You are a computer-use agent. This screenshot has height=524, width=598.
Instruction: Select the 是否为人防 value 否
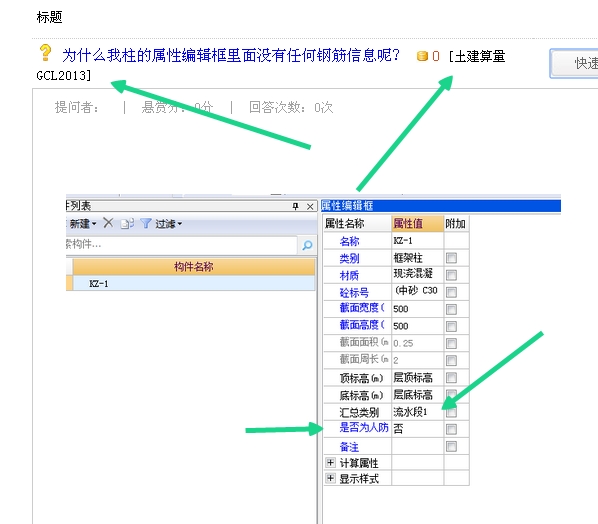tap(417, 429)
